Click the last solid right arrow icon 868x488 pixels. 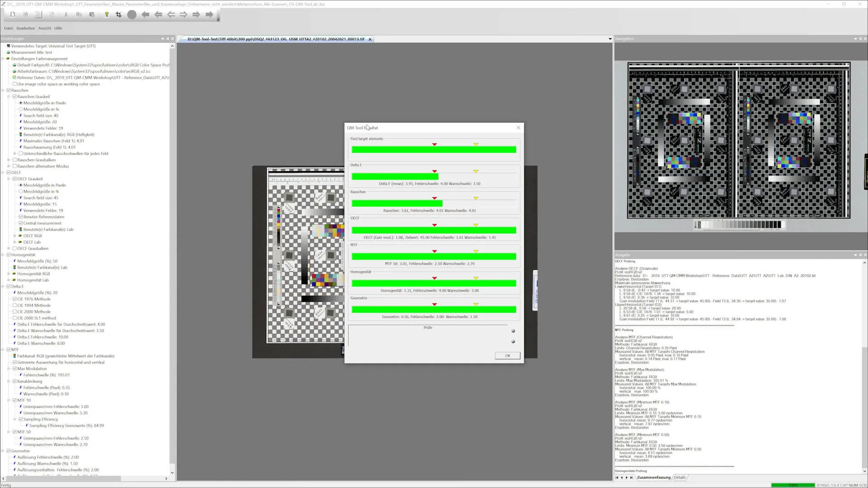(x=209, y=14)
